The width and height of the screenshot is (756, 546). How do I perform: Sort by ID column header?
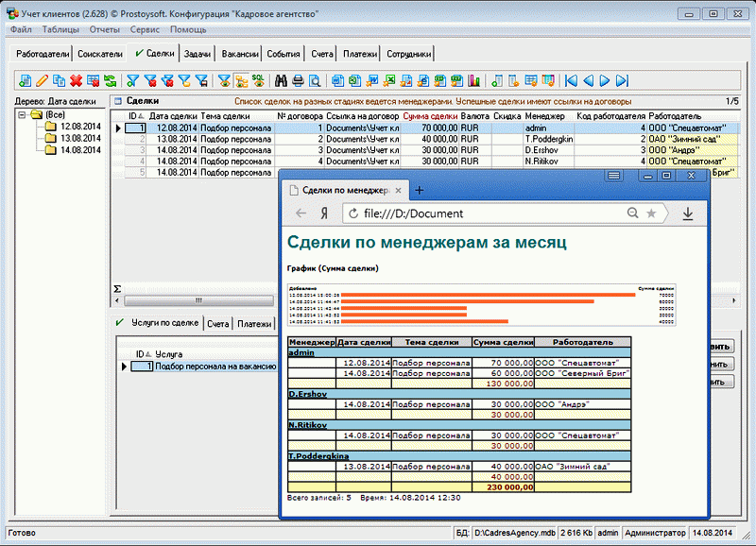[133, 114]
